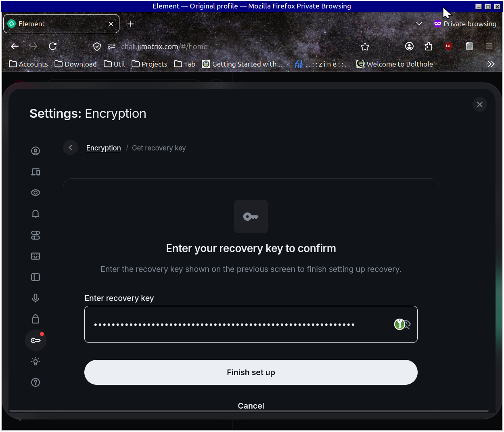Select the Element browser tab
The width and height of the screenshot is (504, 432).
coord(61,24)
